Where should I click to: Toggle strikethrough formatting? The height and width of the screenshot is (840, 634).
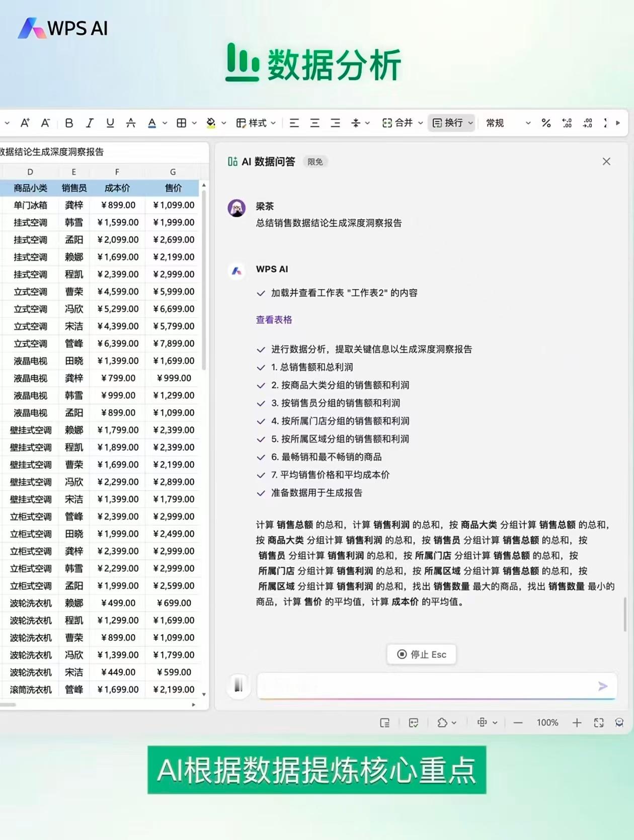pos(131,123)
